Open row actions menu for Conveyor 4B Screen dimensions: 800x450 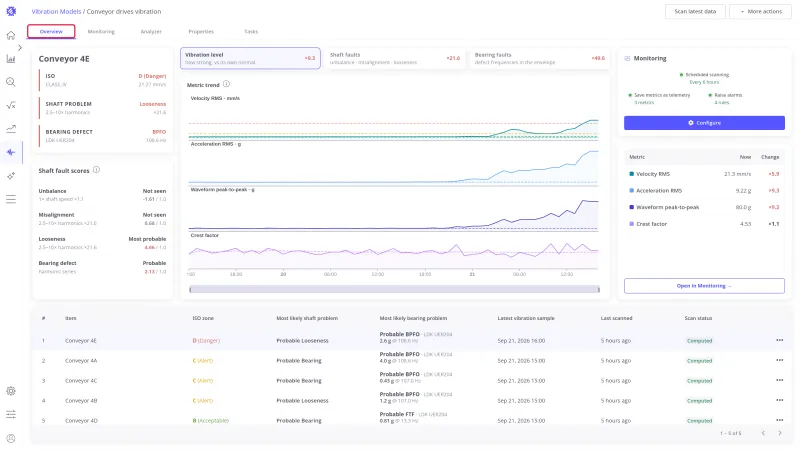[779, 401]
